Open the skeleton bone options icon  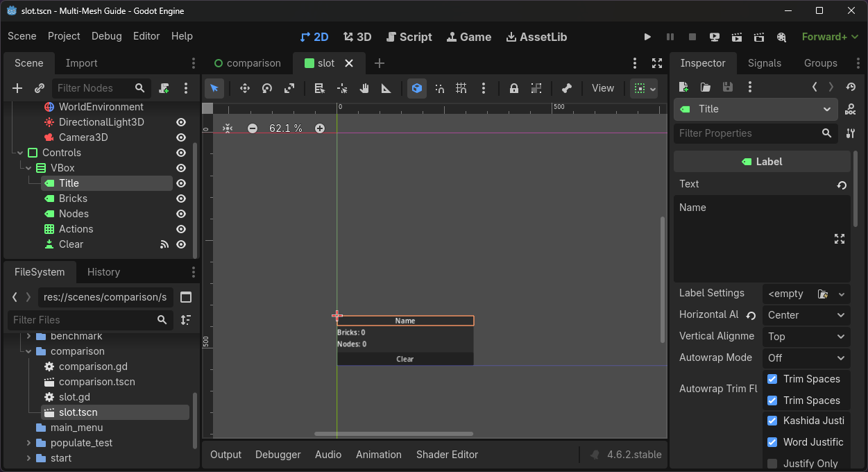coord(567,88)
